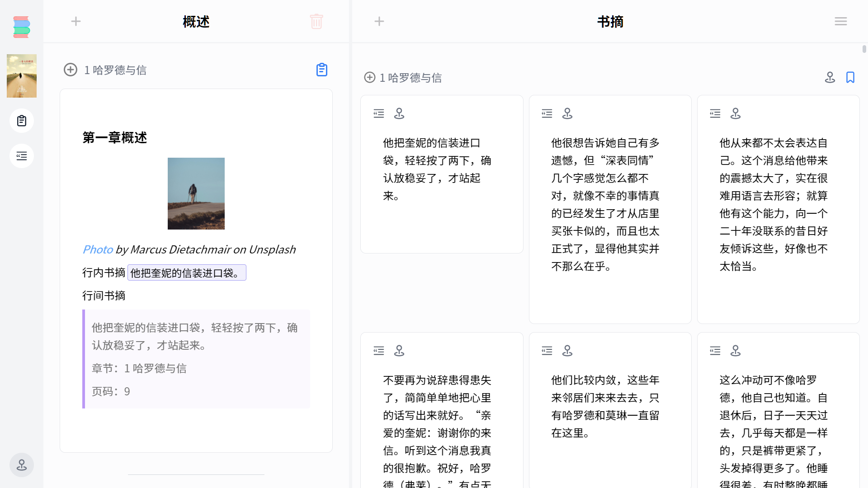Screen dimensions: 868x488
Task: Click 1 哈罗德与信 title in 概述 panel
Action: coord(115,70)
